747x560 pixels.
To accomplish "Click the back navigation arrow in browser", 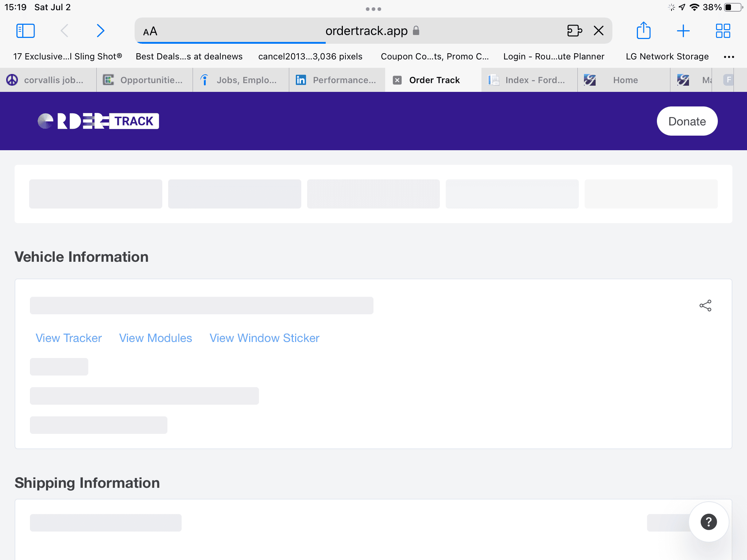I will pyautogui.click(x=63, y=31).
